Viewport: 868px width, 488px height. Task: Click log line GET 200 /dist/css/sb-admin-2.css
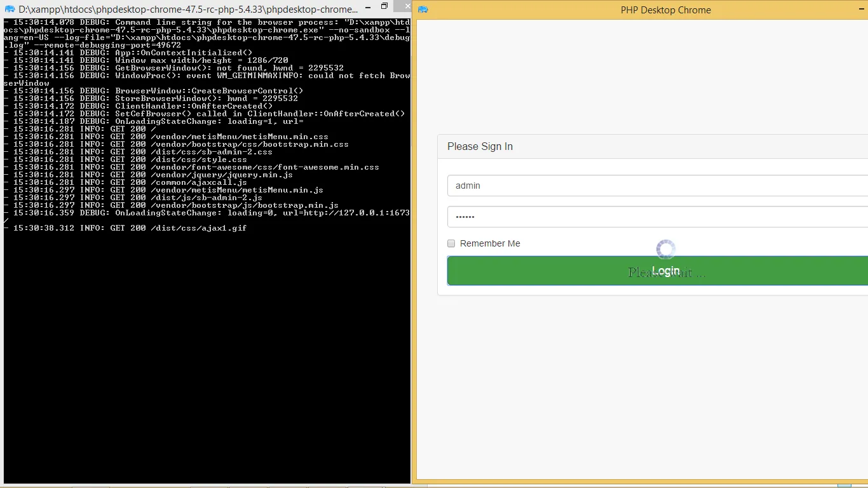click(x=138, y=152)
